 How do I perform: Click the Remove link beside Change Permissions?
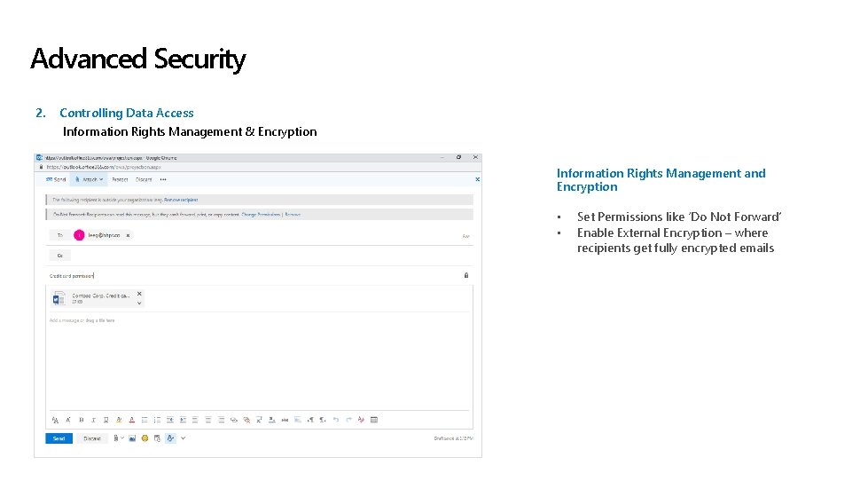[293, 214]
